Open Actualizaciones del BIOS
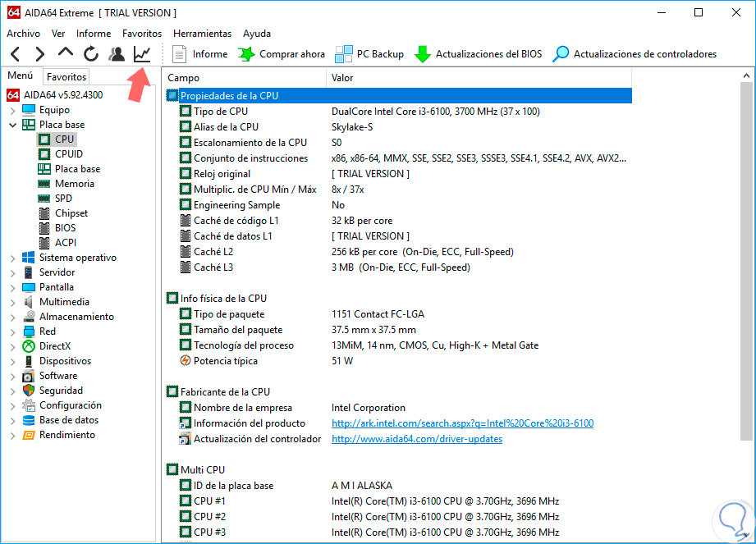 pyautogui.click(x=479, y=54)
